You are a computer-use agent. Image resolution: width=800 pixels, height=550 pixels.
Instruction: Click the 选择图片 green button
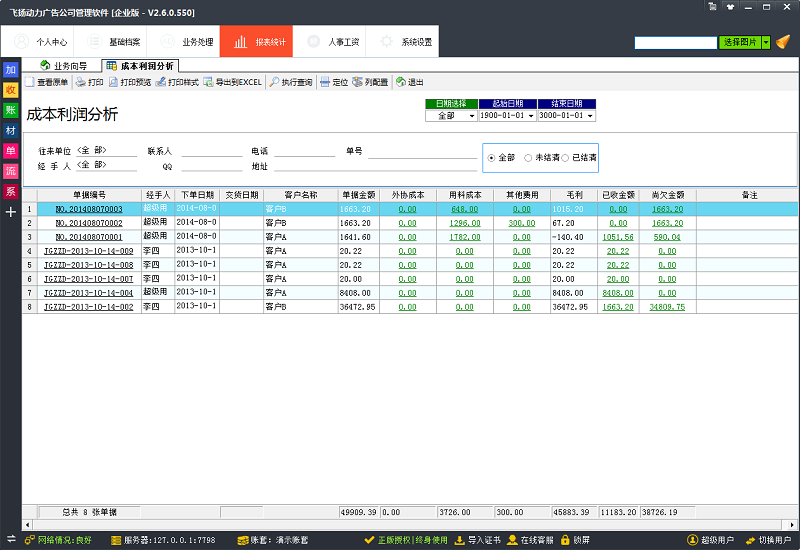(739, 43)
